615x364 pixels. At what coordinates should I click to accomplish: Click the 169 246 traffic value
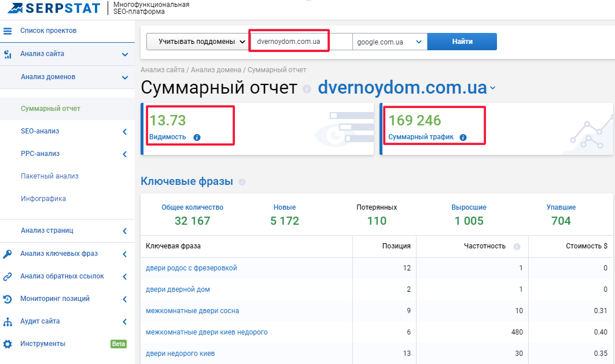point(415,120)
